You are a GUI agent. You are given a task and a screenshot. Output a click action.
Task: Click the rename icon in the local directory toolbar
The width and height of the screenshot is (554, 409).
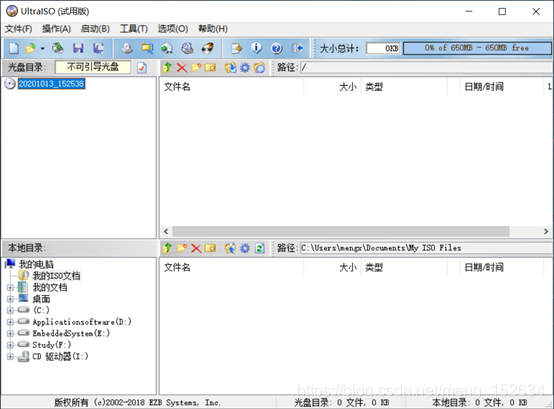[x=210, y=248]
